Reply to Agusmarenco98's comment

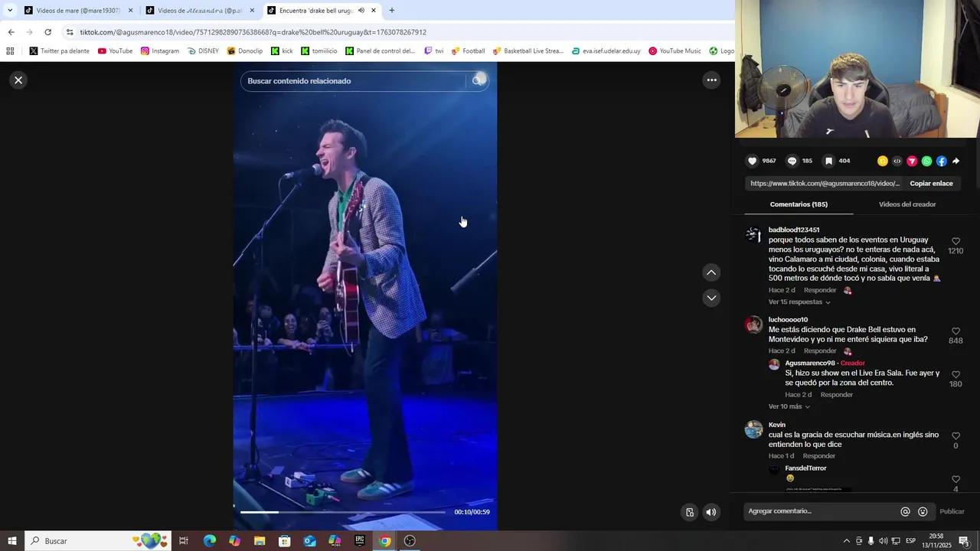click(x=836, y=395)
